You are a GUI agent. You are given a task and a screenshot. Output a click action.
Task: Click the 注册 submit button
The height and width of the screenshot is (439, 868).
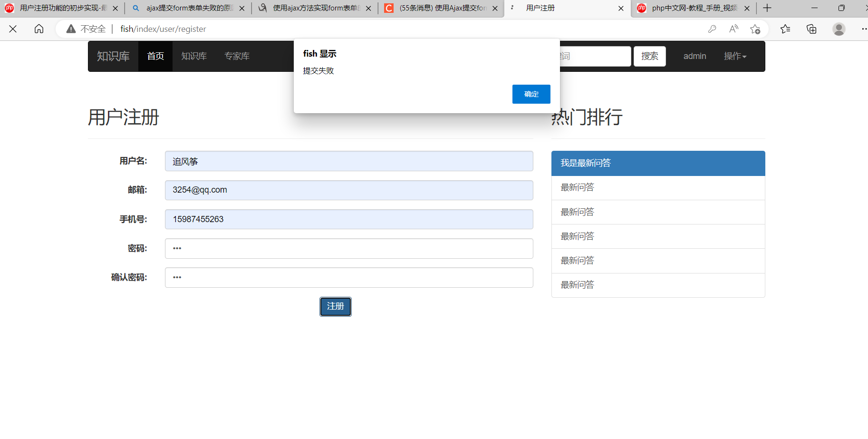click(335, 307)
